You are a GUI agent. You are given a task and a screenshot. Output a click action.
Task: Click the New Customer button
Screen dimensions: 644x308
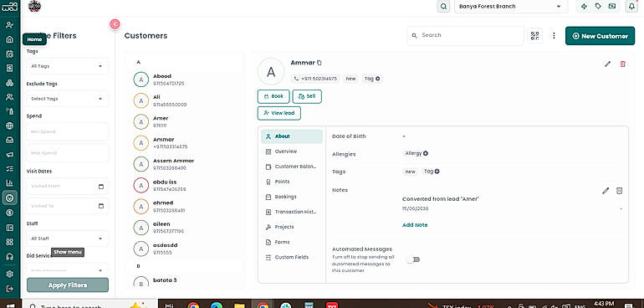point(600,36)
